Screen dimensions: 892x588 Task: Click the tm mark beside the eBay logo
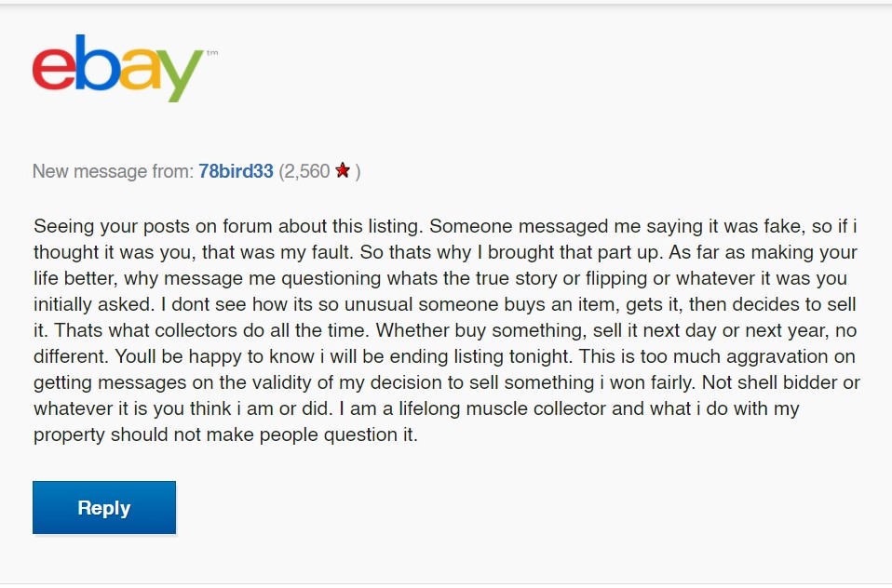click(212, 53)
